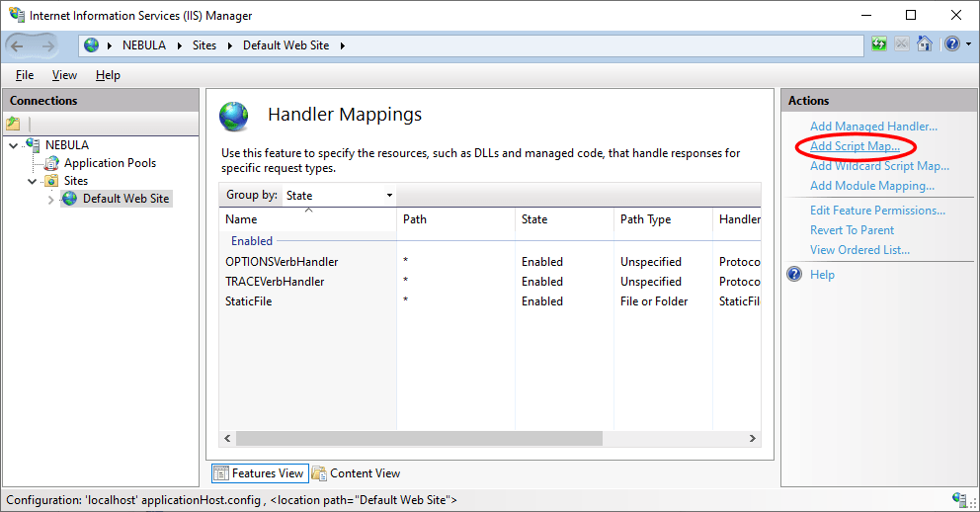
Task: Expand the Default Web Site node
Action: point(51,200)
